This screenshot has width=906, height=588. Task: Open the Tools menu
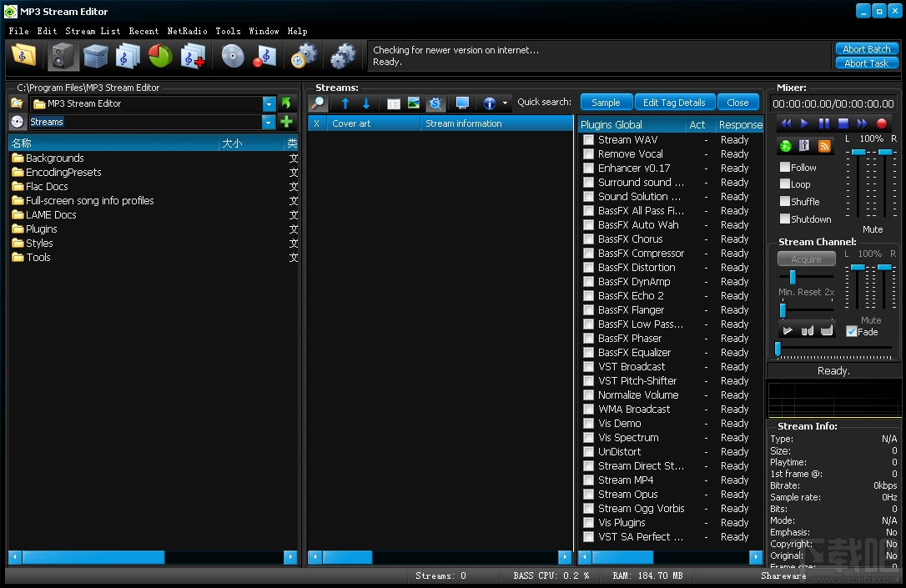[x=228, y=31]
